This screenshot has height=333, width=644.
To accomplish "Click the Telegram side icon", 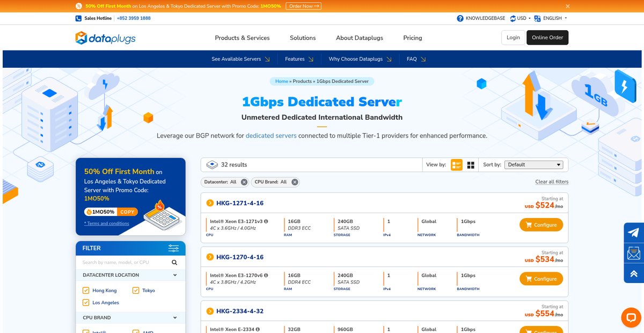I will click(x=634, y=233).
